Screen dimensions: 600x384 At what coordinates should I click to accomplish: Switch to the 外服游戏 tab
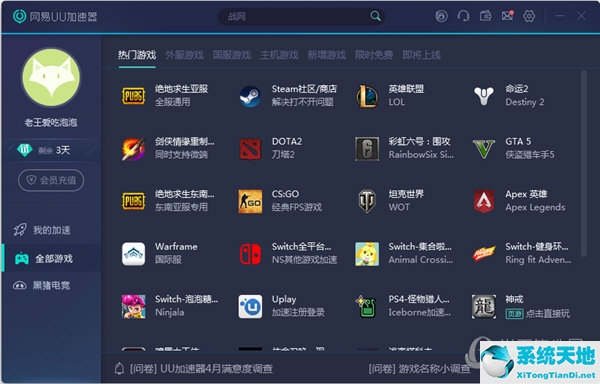tap(184, 55)
